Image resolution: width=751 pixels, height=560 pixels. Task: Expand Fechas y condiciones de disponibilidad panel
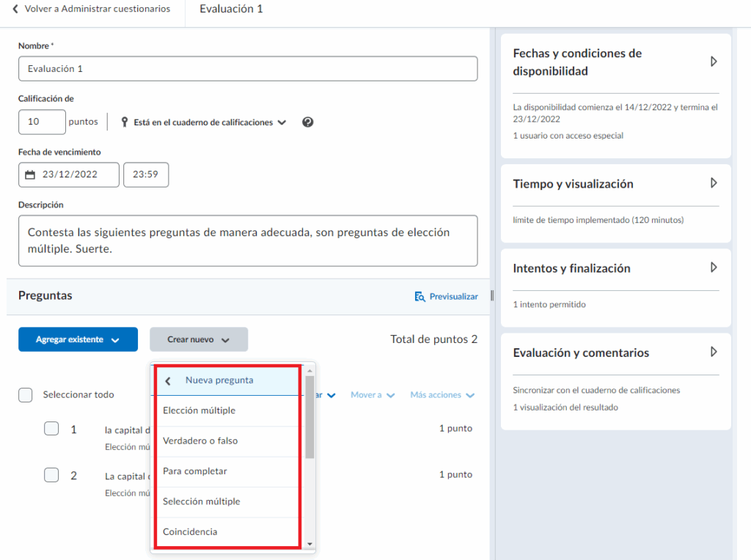click(714, 62)
